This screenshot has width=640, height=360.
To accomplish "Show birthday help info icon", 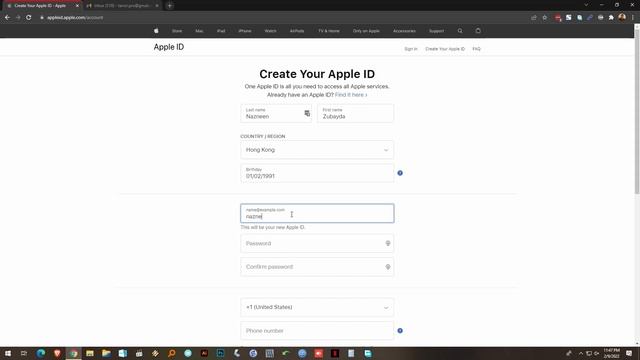I will pyautogui.click(x=400, y=173).
